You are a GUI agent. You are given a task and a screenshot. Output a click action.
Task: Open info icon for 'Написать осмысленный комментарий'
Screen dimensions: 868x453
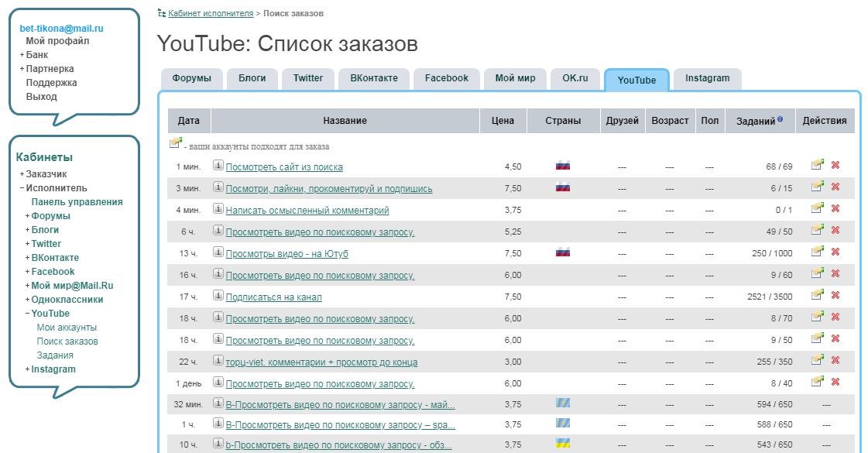point(218,209)
